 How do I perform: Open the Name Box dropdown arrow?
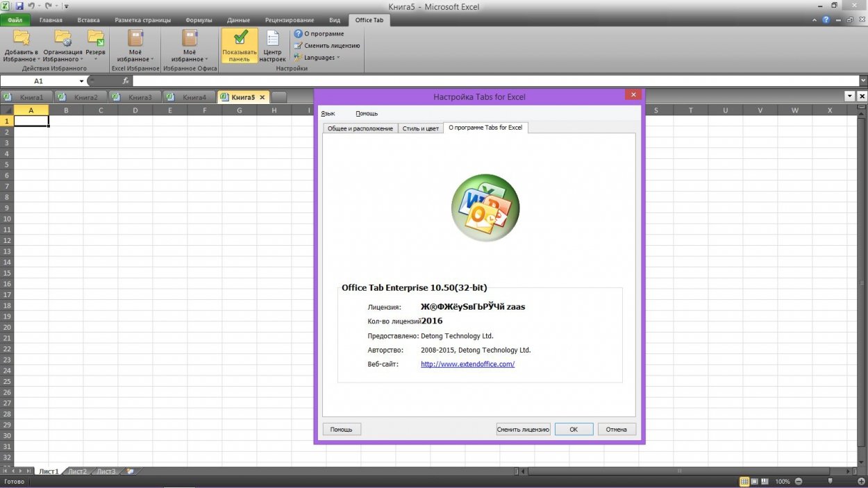[81, 81]
